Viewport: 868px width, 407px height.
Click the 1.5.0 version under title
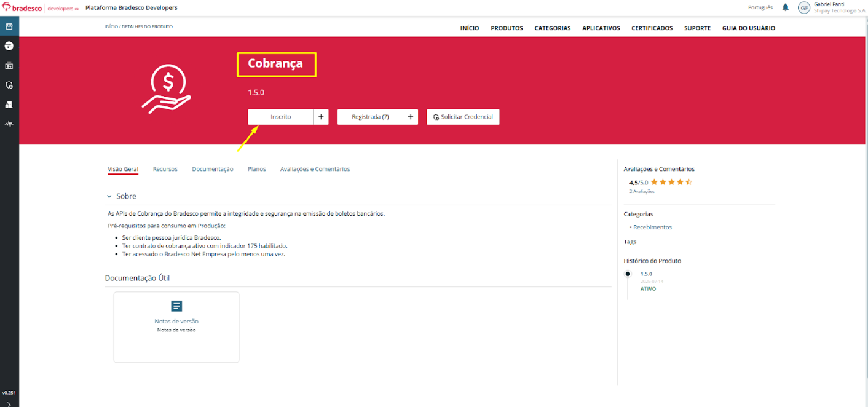click(256, 93)
